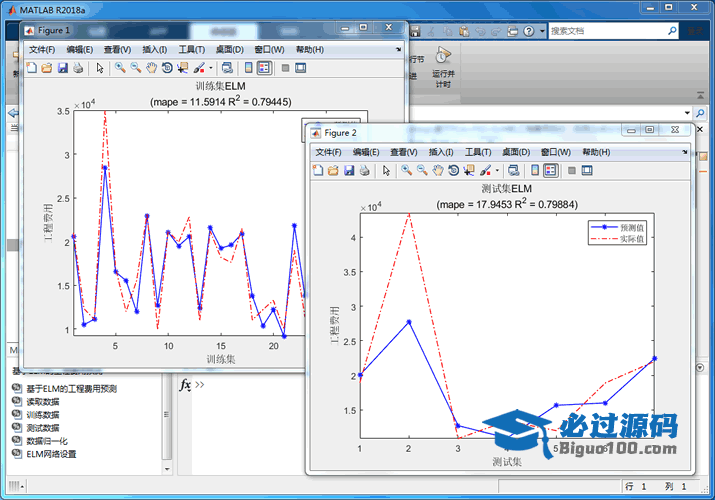Open file icon in Figure 2 toolbar
This screenshot has height=500, width=715.
click(334, 170)
